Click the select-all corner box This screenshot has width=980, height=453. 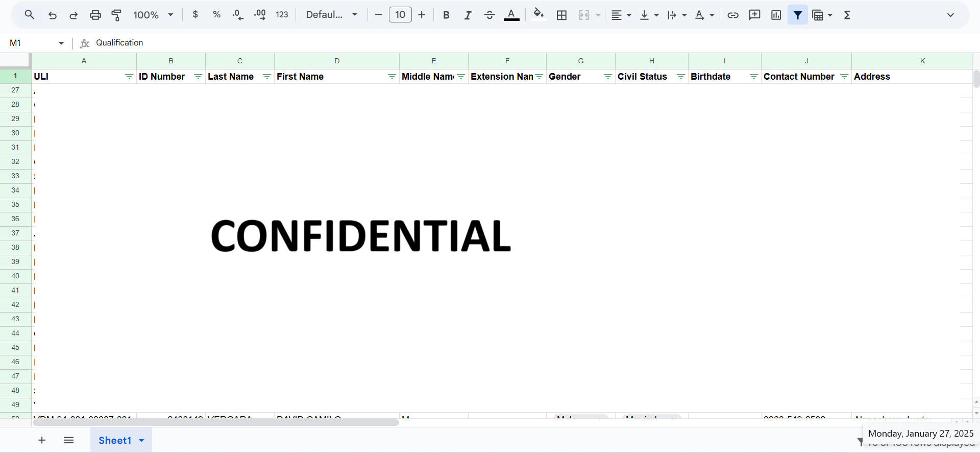point(15,61)
